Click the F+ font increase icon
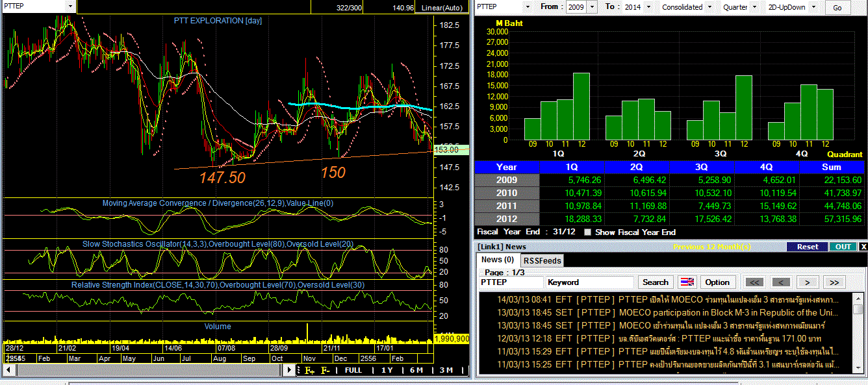Screen dimensions: 868x385 point(310,370)
